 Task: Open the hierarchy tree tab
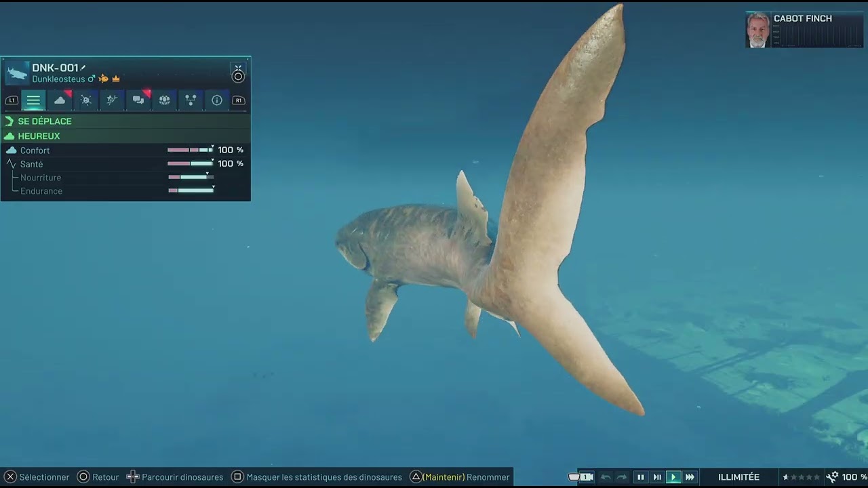191,100
